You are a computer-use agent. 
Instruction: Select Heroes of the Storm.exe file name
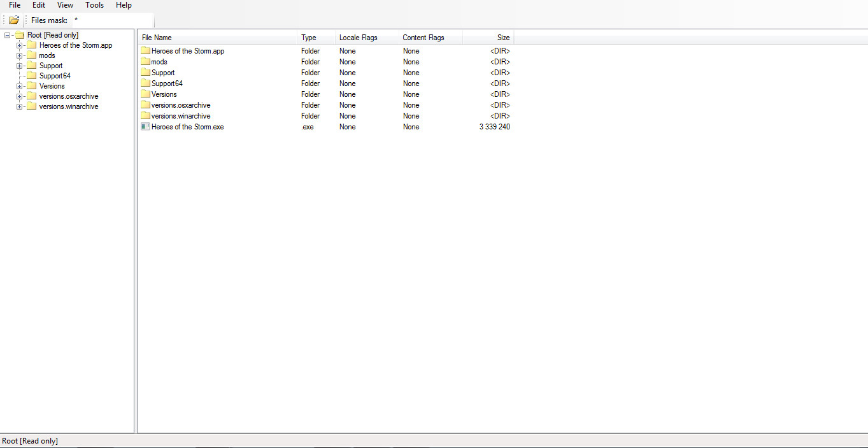[188, 127]
